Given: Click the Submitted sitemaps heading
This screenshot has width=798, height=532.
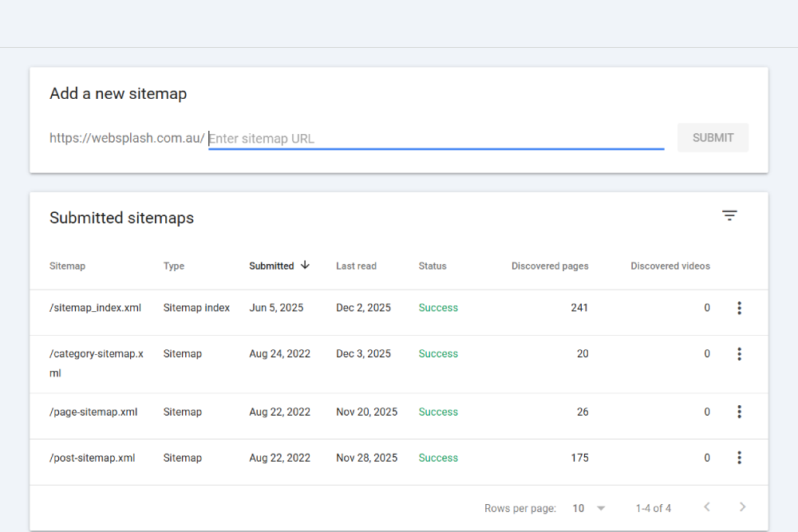Looking at the screenshot, I should [121, 218].
